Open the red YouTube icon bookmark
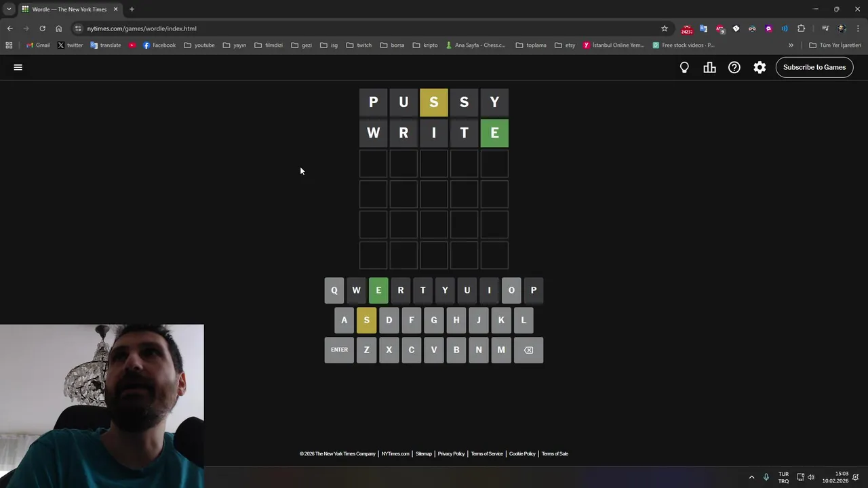Screen dimensions: 868x488 pos(132,45)
